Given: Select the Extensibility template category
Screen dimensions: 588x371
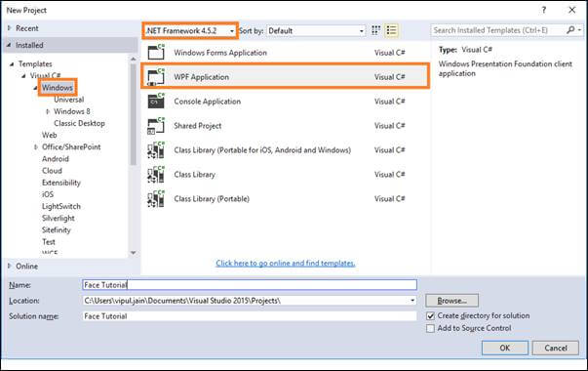Looking at the screenshot, I should click(61, 183).
